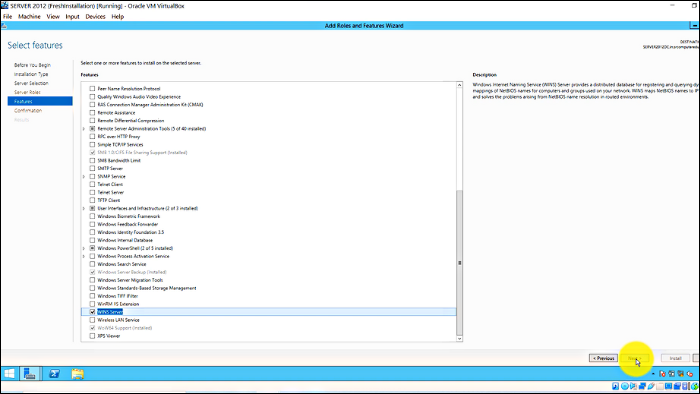700x394 pixels.
Task: Click the Install button
Action: [675, 358]
